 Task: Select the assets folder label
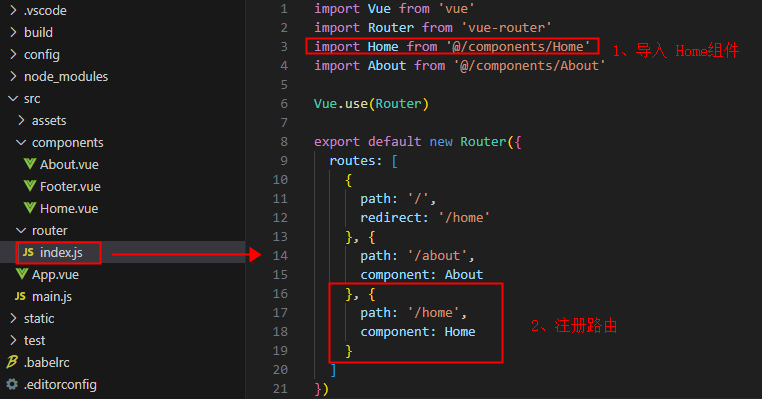[x=49, y=121]
